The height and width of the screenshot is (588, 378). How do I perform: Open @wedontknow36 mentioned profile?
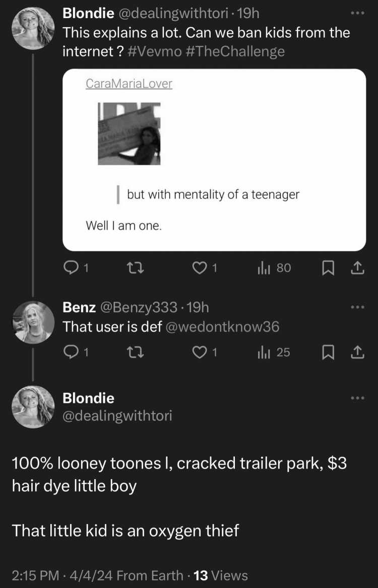(x=222, y=326)
